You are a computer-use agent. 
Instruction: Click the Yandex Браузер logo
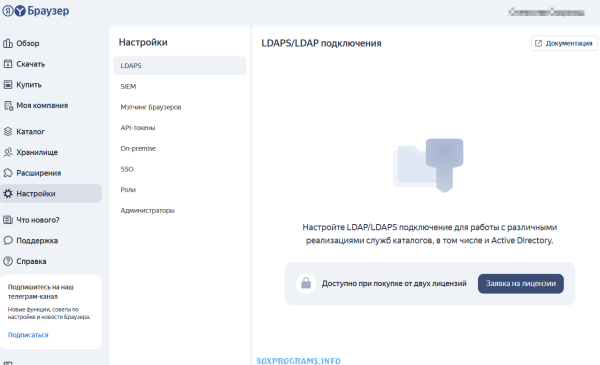tap(36, 11)
